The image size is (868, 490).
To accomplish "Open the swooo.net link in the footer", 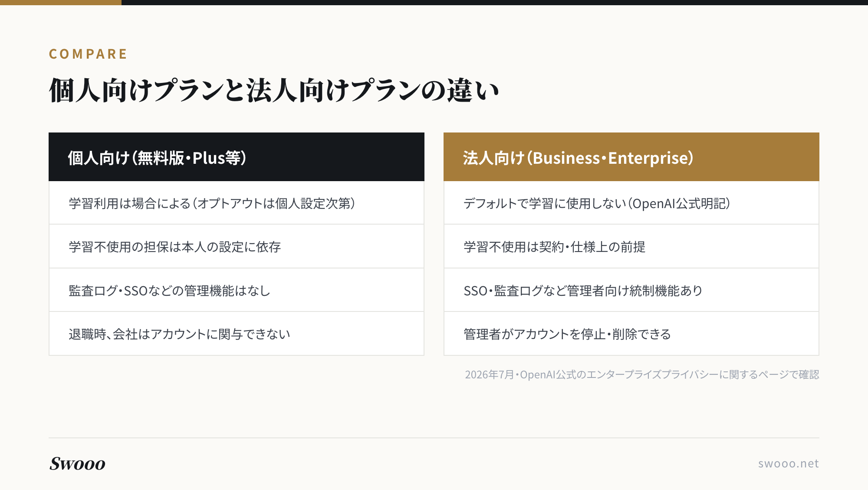I will coord(789,464).
